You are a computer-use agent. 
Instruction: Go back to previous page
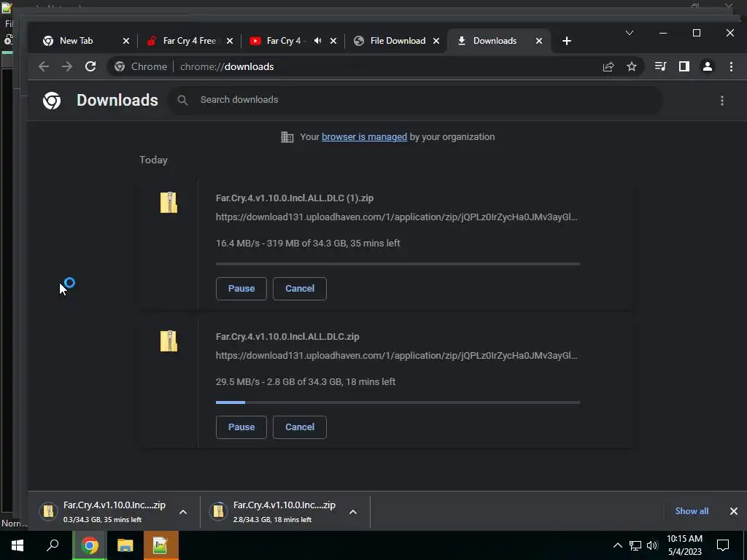44,66
